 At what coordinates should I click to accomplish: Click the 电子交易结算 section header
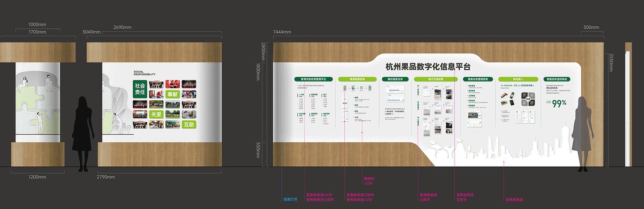tap(436, 79)
